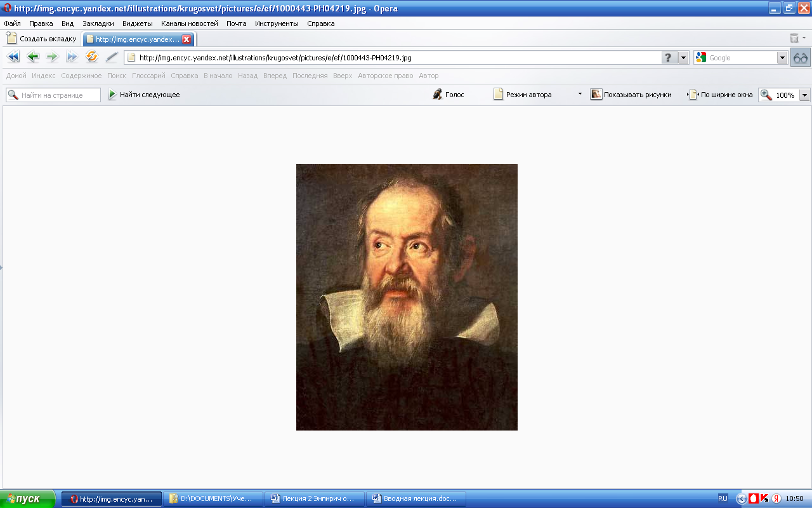Open the 'Справка' menu
This screenshot has height=508, width=812.
[321, 23]
